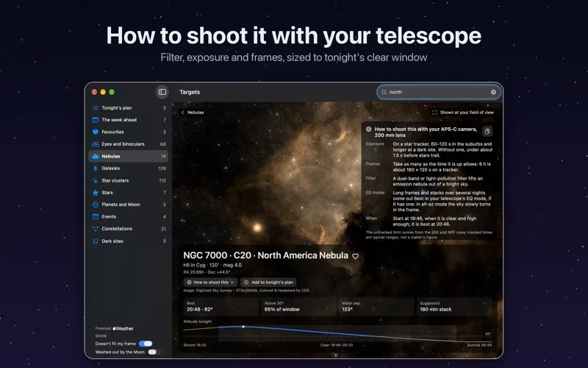Favourite the North America Nebula heart

(x=356, y=256)
